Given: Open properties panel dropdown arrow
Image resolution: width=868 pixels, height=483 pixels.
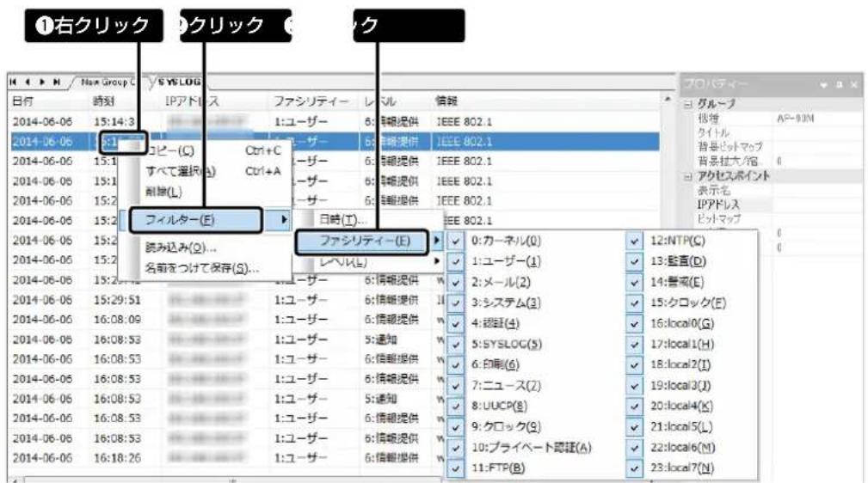Looking at the screenshot, I should [824, 84].
